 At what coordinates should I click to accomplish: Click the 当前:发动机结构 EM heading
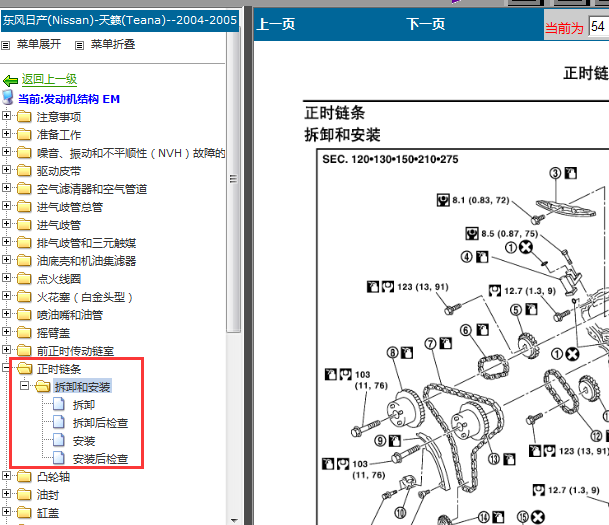[x=69, y=99]
